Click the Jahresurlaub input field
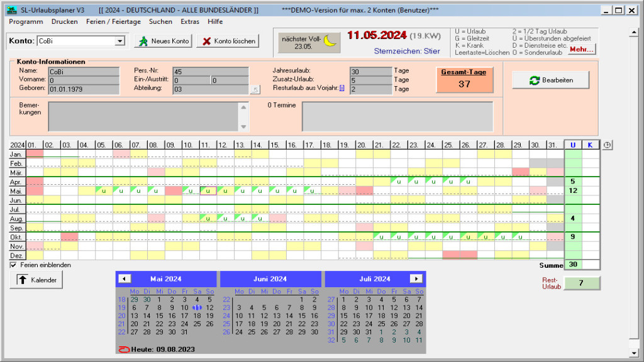644x362 pixels. pyautogui.click(x=371, y=71)
